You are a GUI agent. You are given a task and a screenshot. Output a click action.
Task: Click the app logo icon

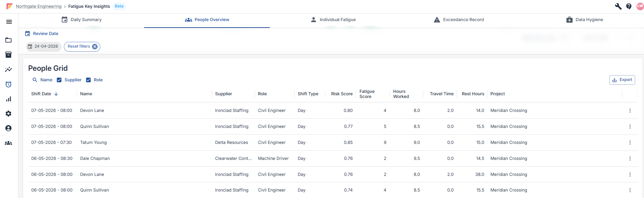(x=10, y=6)
